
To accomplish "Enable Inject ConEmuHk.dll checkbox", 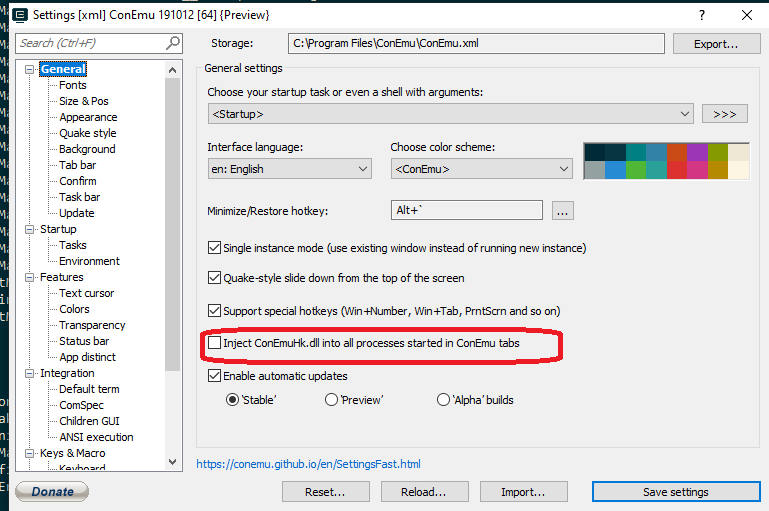I will [214, 342].
